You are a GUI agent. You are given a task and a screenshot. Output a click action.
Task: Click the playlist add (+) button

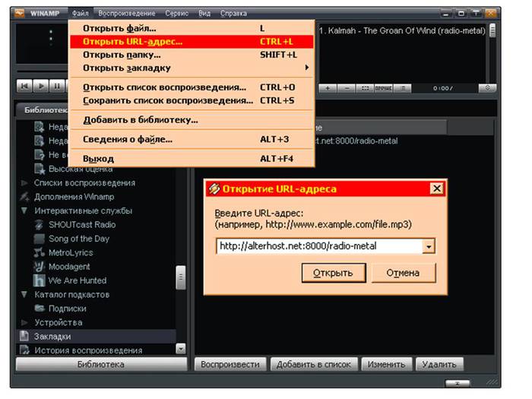coord(328,88)
